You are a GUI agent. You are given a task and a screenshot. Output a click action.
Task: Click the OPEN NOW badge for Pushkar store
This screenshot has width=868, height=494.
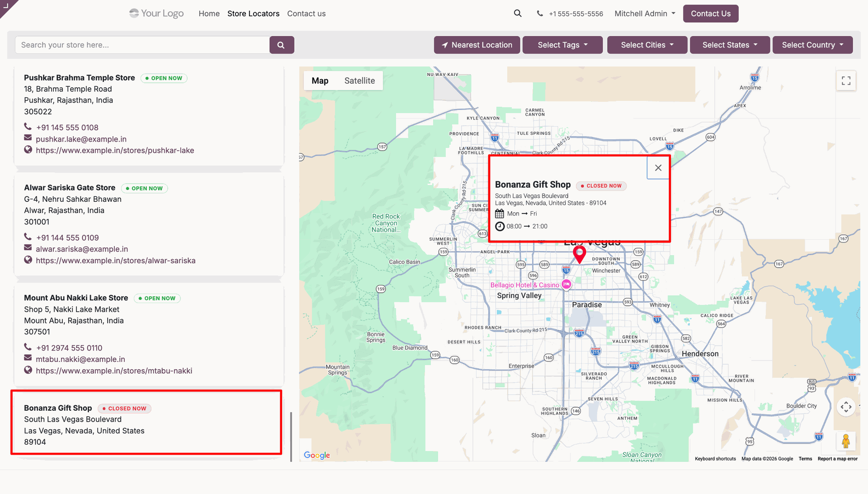pos(164,78)
